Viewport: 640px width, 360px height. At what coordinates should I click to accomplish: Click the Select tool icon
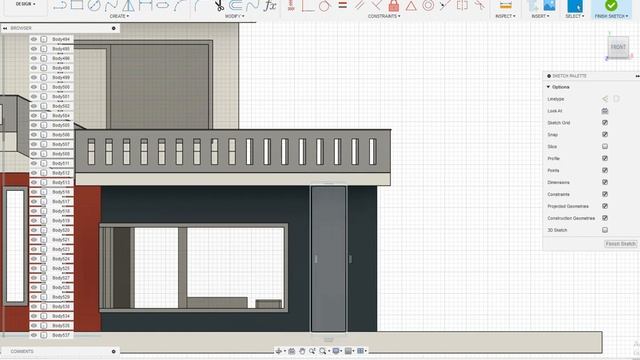point(575,6)
